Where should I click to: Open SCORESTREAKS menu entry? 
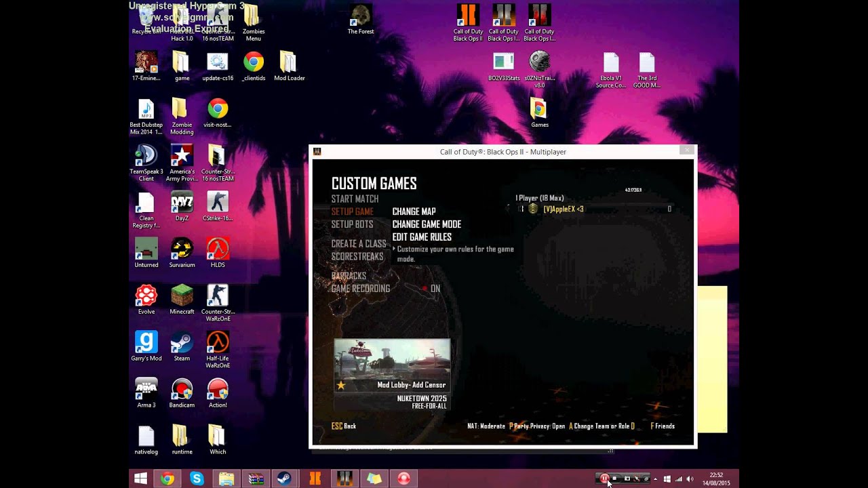[357, 256]
